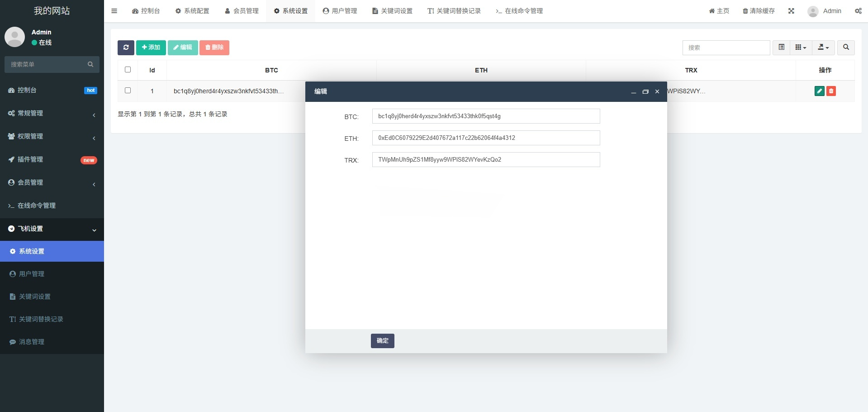This screenshot has width=868, height=412.
Task: Click the settings gear in top right corner
Action: 858,10
